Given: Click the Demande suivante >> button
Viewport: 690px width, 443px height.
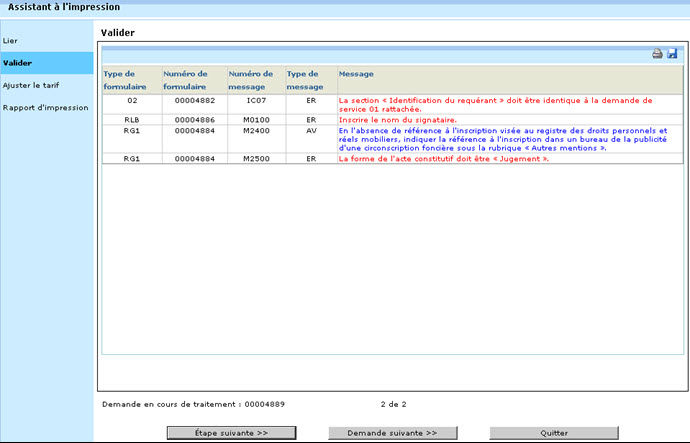Looking at the screenshot, I should [x=393, y=433].
